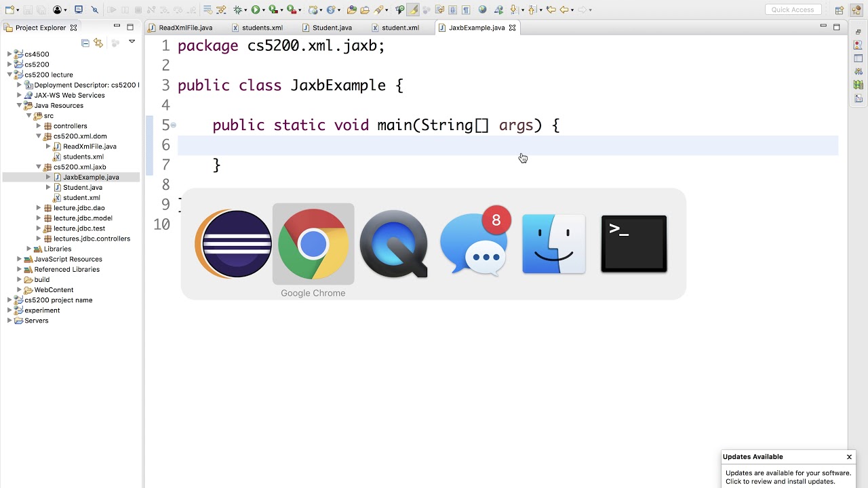Click Previous Annotation up arrow icon
This screenshot has width=868, height=488.
532,9
